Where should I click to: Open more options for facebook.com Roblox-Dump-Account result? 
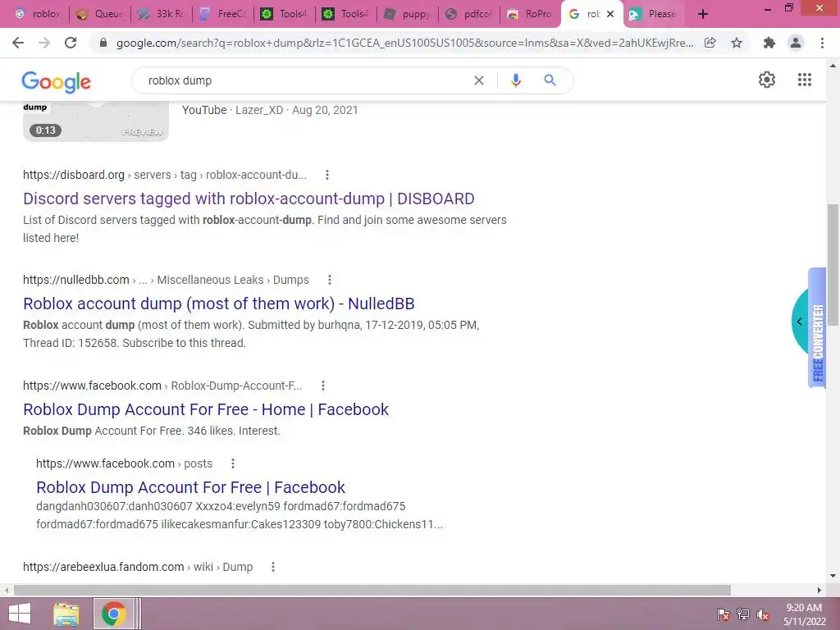tap(322, 386)
